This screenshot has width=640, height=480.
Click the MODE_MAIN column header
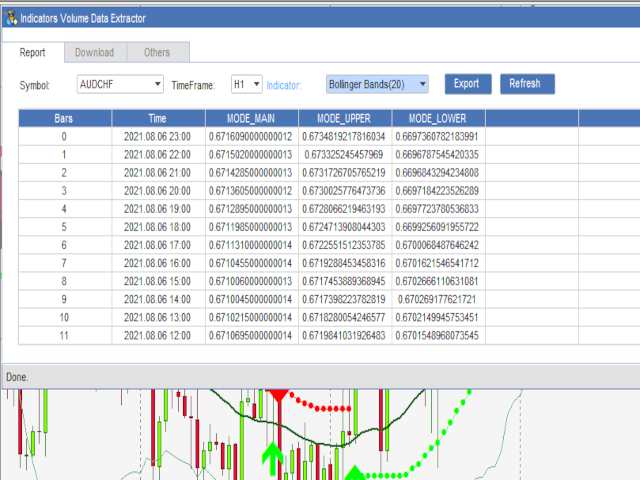click(x=252, y=118)
